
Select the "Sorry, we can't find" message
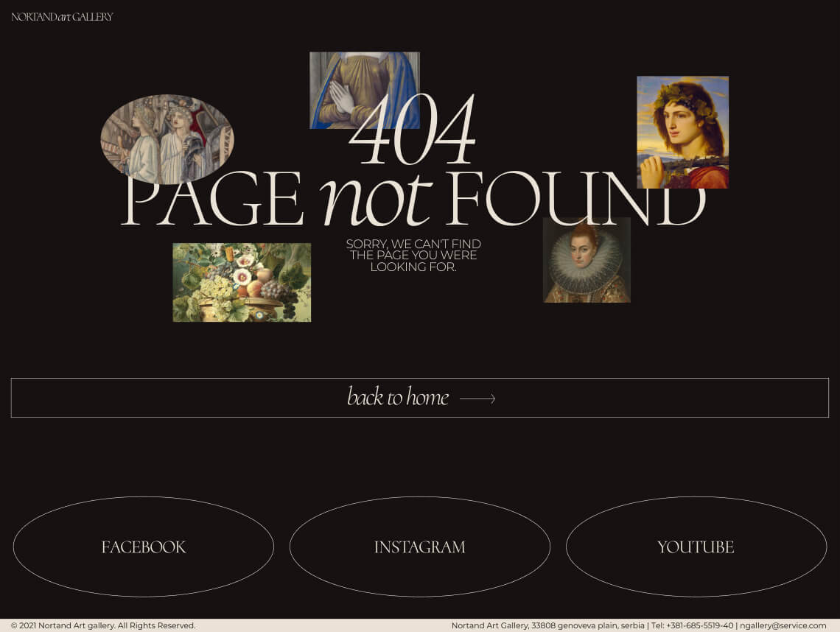[413, 255]
